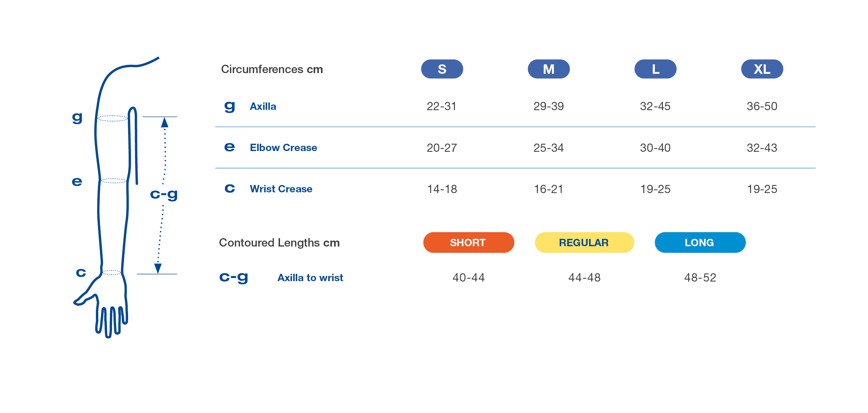Click the Wrist Crease row label
This screenshot has height=413, width=868.
coord(281,189)
